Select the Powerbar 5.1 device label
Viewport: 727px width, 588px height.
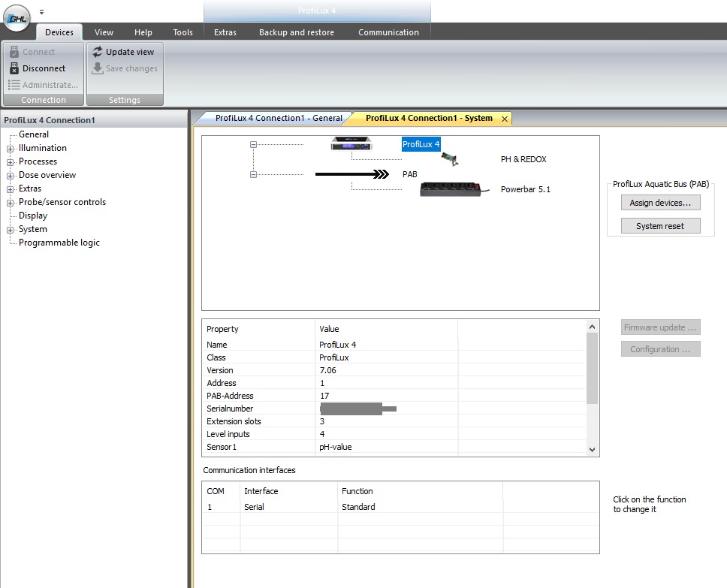click(525, 189)
